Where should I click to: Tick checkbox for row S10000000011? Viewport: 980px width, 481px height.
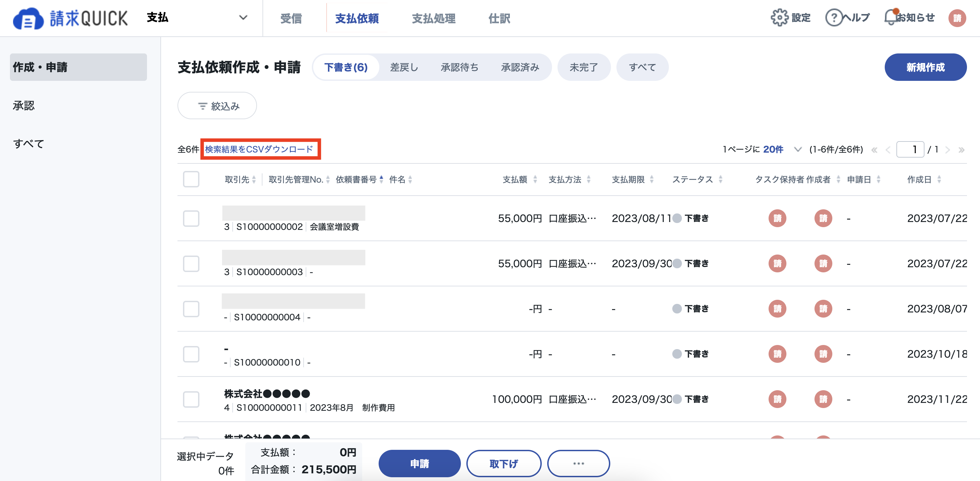click(x=191, y=399)
